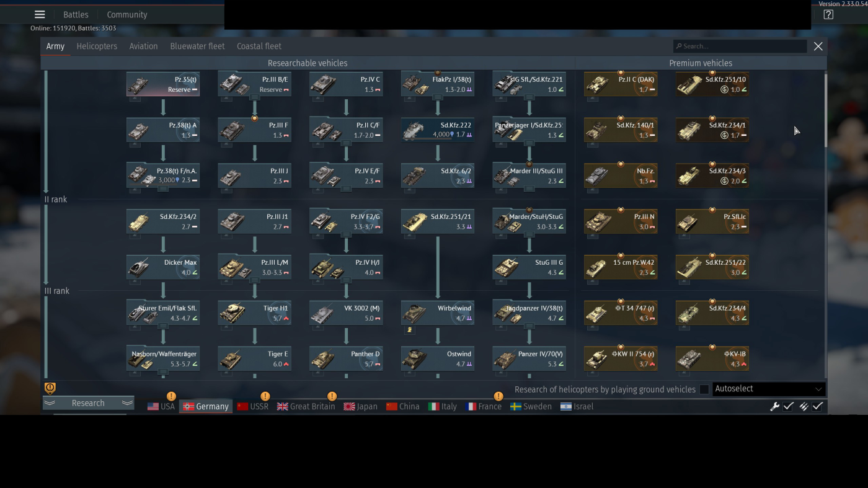Expand the Pz.III L/M vehicle group
The image size is (868, 488).
pos(255,280)
